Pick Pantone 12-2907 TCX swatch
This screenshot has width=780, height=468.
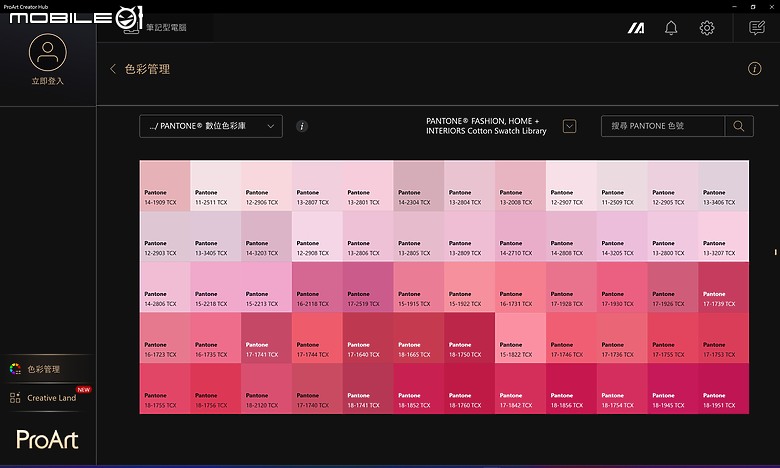click(x=571, y=186)
